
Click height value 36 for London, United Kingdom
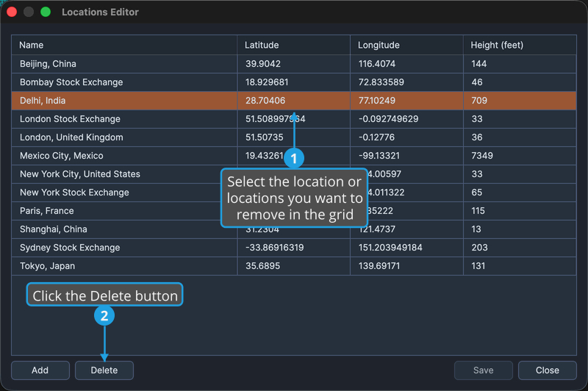click(x=477, y=137)
